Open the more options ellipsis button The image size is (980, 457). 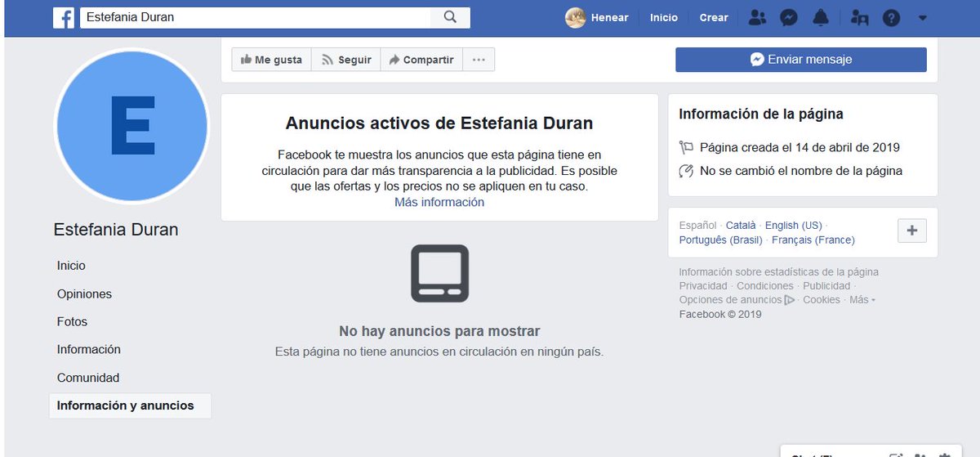pos(479,60)
